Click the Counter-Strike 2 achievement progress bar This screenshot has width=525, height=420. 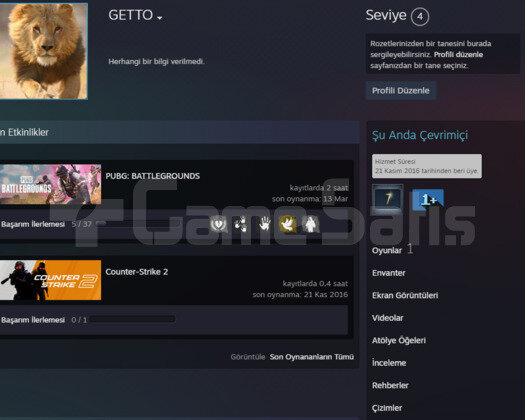[132, 319]
